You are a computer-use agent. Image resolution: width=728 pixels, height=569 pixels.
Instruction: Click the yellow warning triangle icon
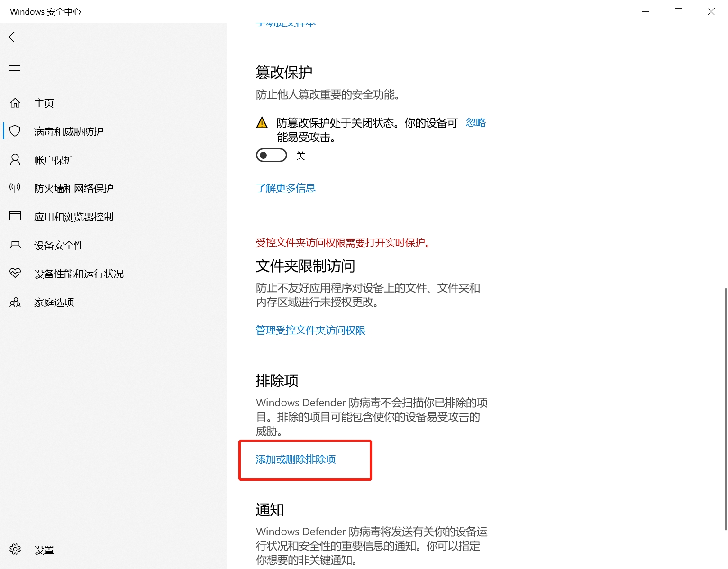[x=262, y=123]
